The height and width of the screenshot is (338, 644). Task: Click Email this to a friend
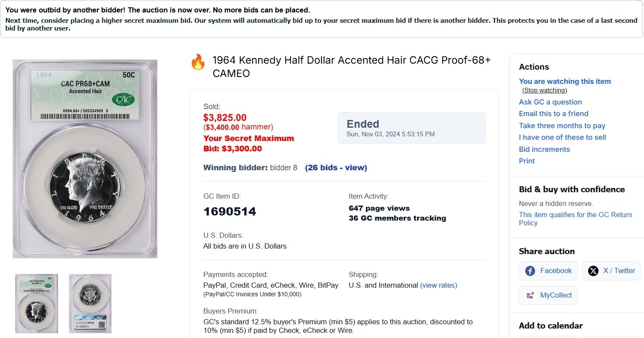coord(554,114)
